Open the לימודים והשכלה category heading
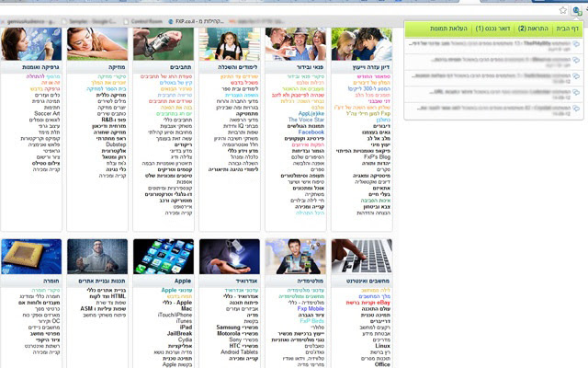Screen dimensions: 588x368 237,67
